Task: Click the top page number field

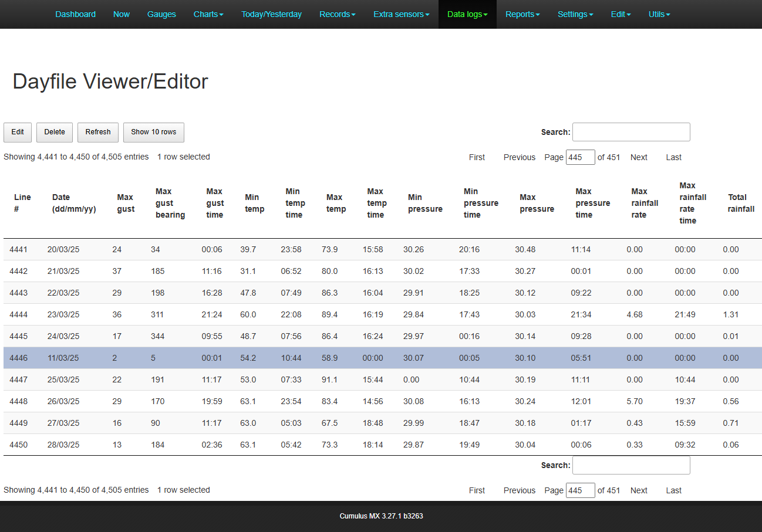Action: [x=580, y=157]
